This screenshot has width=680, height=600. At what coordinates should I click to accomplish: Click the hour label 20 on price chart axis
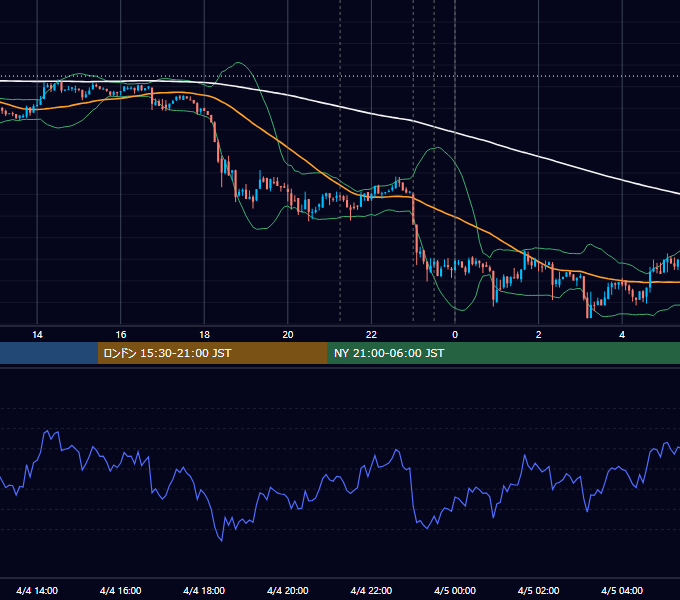tap(288, 335)
